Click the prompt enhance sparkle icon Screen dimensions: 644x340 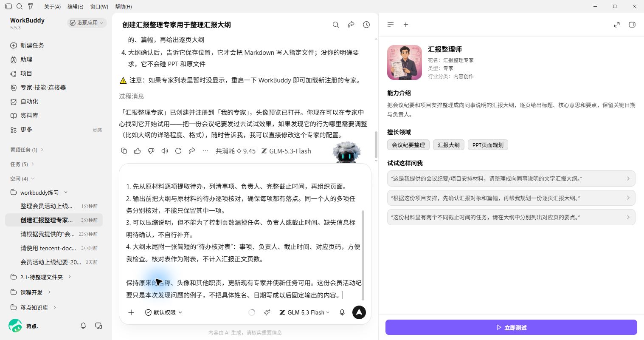pyautogui.click(x=267, y=312)
